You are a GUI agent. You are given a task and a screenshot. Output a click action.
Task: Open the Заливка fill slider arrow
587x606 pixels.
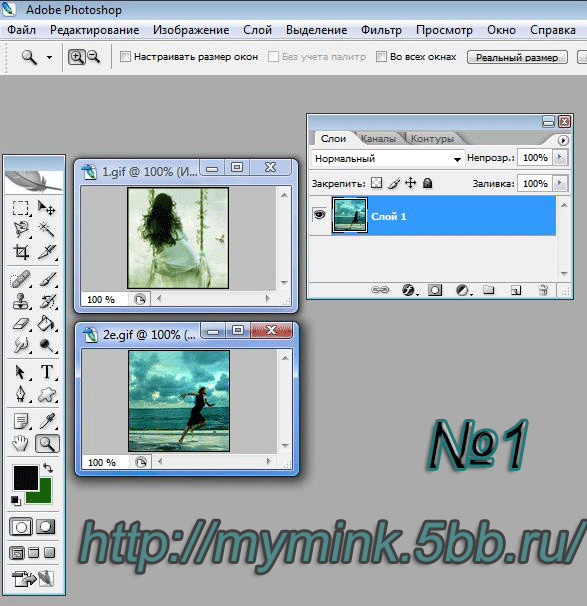(x=559, y=183)
